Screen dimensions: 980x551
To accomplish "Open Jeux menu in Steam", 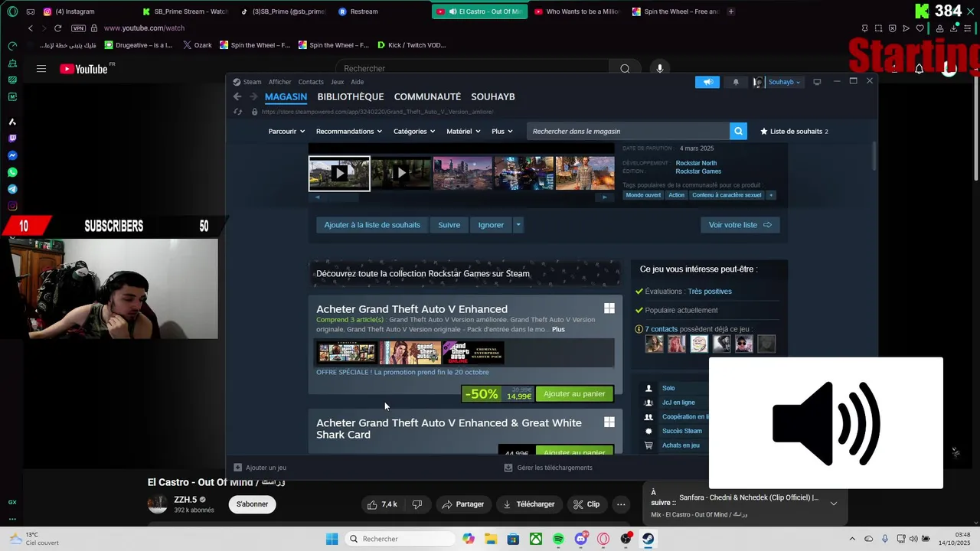I will [337, 82].
